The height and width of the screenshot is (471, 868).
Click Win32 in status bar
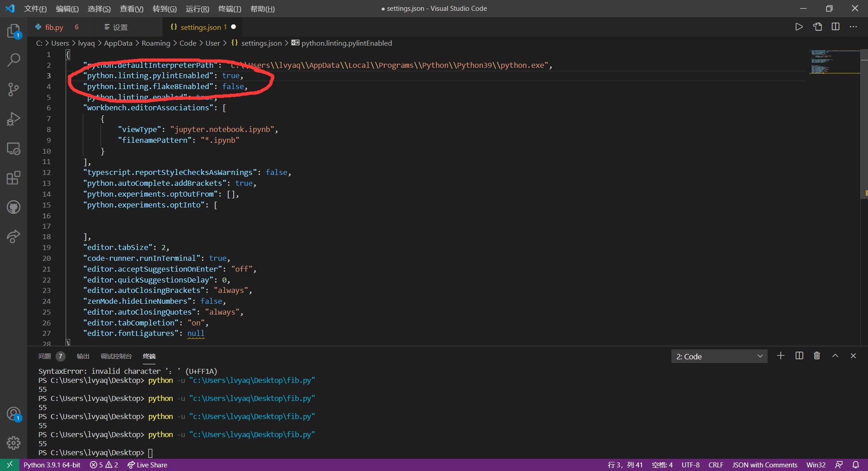click(816, 465)
